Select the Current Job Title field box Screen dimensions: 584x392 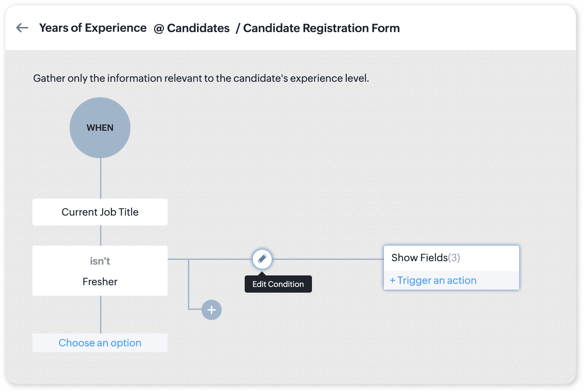click(100, 212)
